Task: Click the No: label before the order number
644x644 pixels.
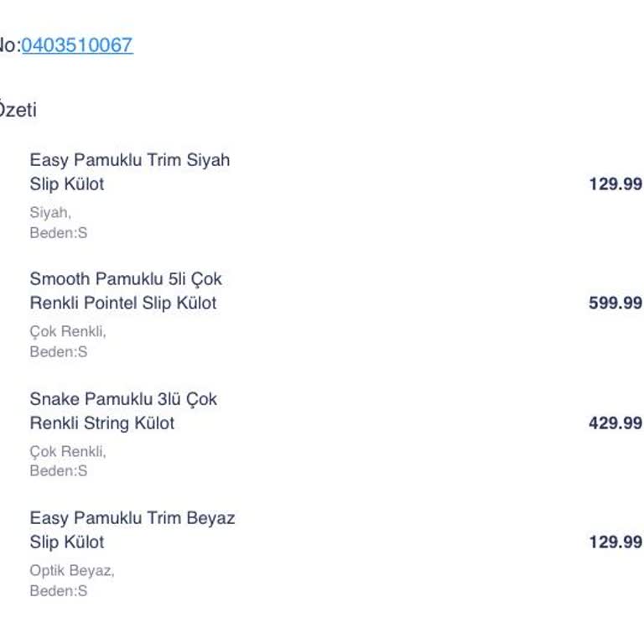Action: pyautogui.click(x=8, y=45)
